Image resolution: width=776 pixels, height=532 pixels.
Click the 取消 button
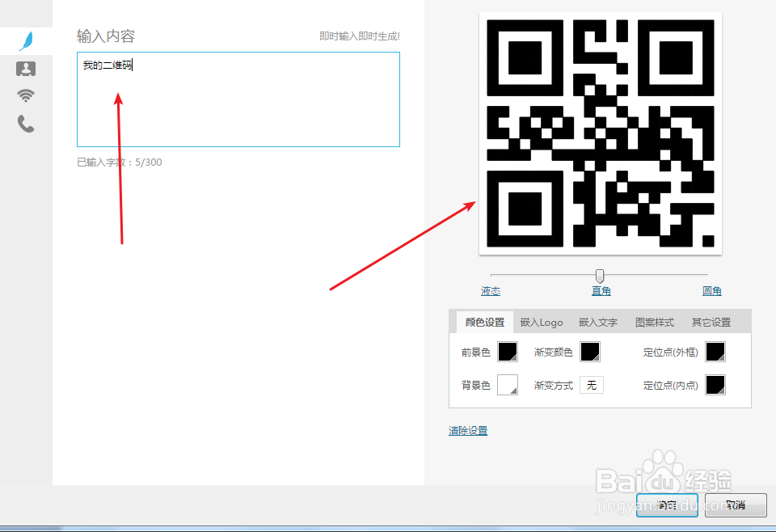pyautogui.click(x=736, y=505)
